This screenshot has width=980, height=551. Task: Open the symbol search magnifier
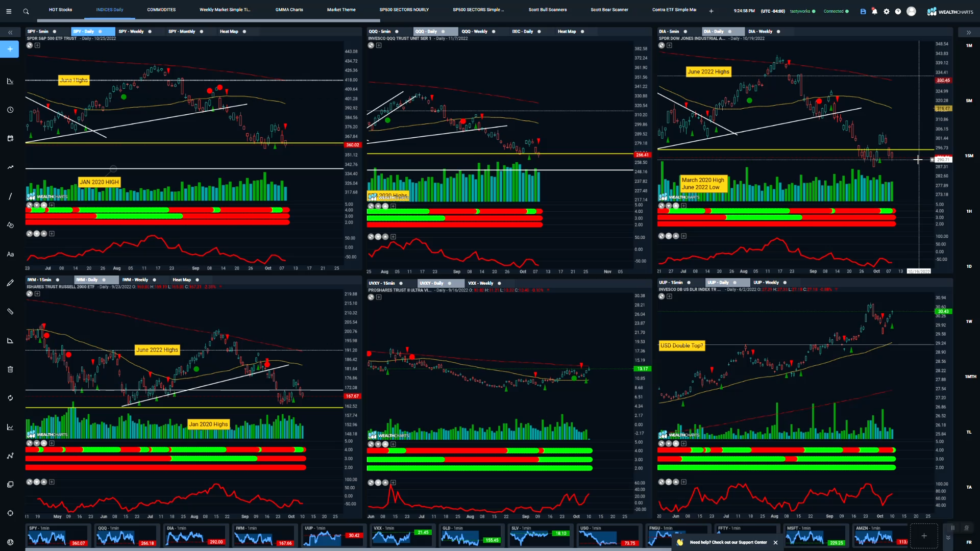pos(26,11)
